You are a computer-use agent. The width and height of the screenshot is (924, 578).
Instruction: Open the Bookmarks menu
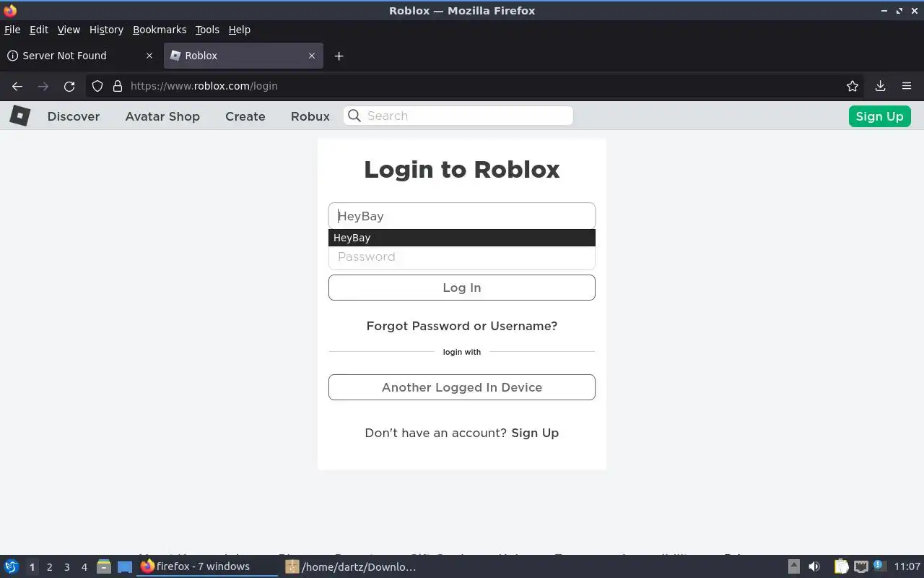[160, 30]
